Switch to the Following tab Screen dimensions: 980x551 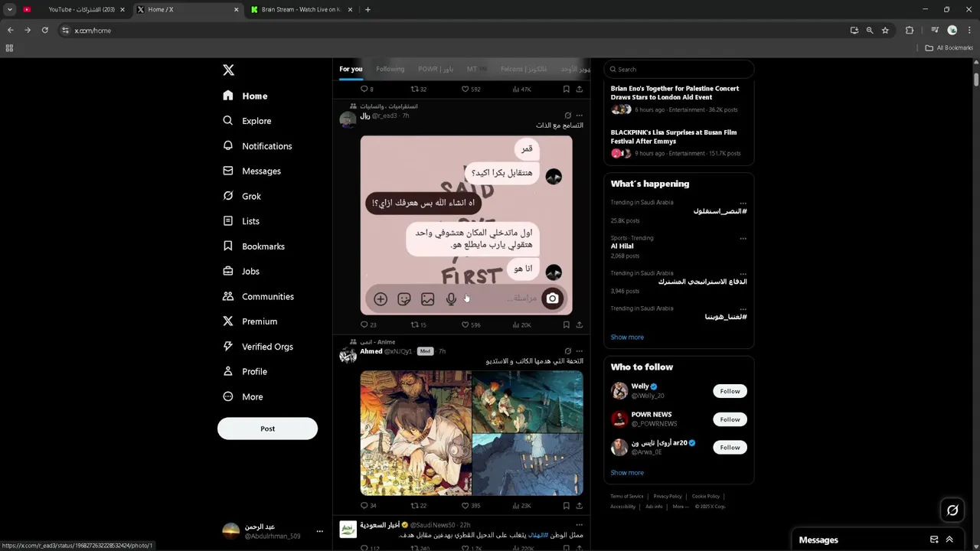point(390,69)
